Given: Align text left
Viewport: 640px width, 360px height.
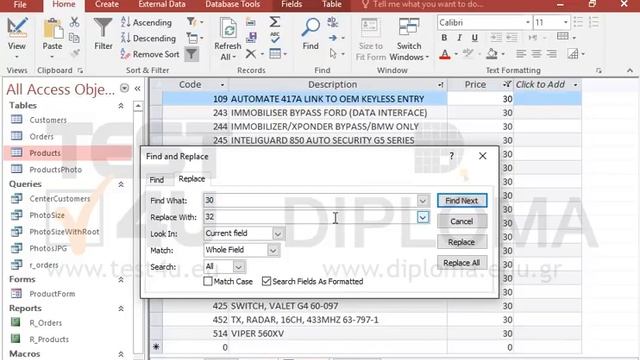Looking at the screenshot, I should 521,54.
